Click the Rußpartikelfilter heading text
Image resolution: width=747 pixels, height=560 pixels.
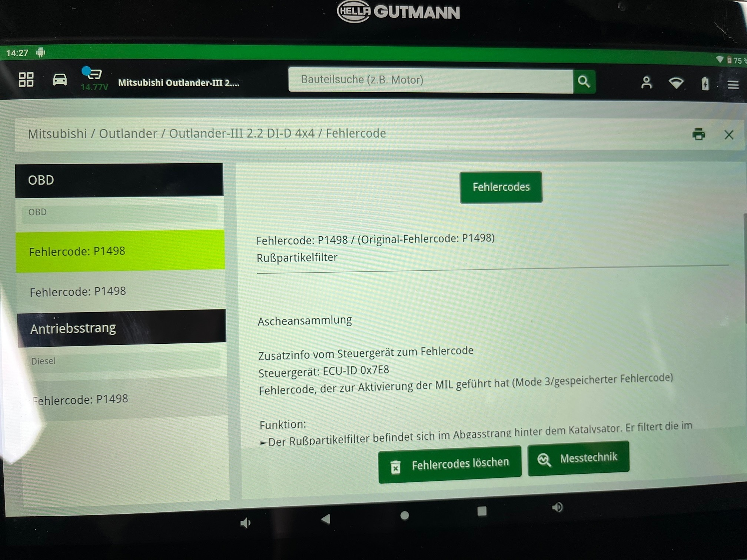tap(297, 257)
